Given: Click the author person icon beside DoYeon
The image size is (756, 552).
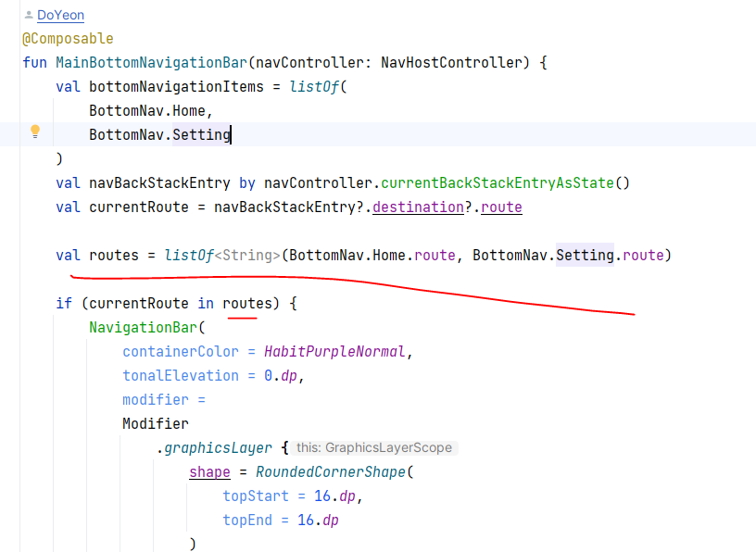Looking at the screenshot, I should [x=29, y=15].
